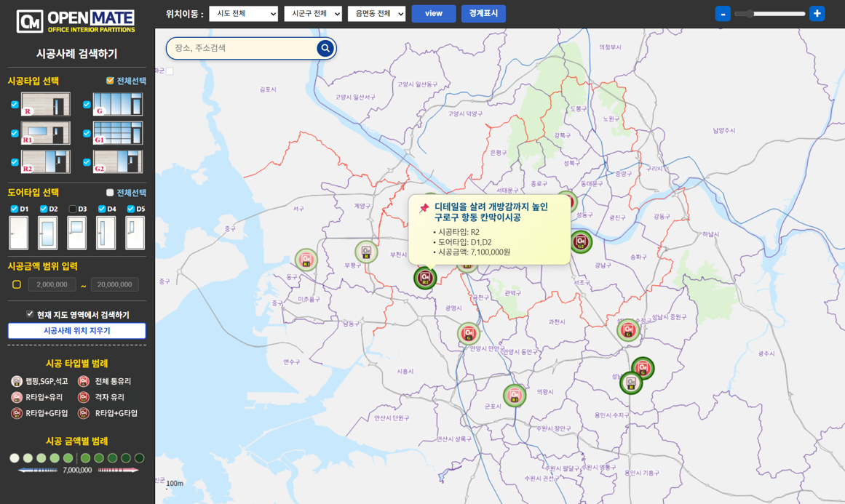Open the 시군구 전체 dropdown

pos(313,14)
